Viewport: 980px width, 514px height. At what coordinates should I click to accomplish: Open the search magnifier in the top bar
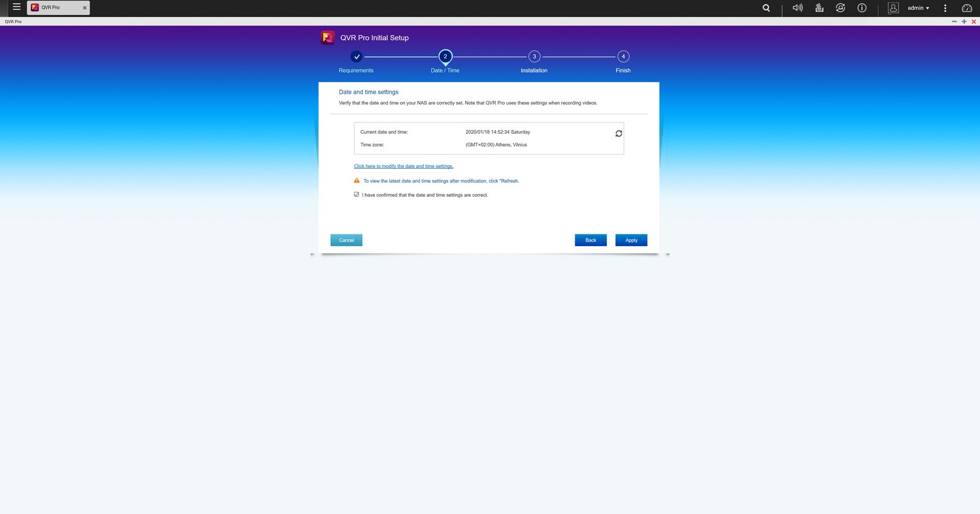(x=766, y=8)
